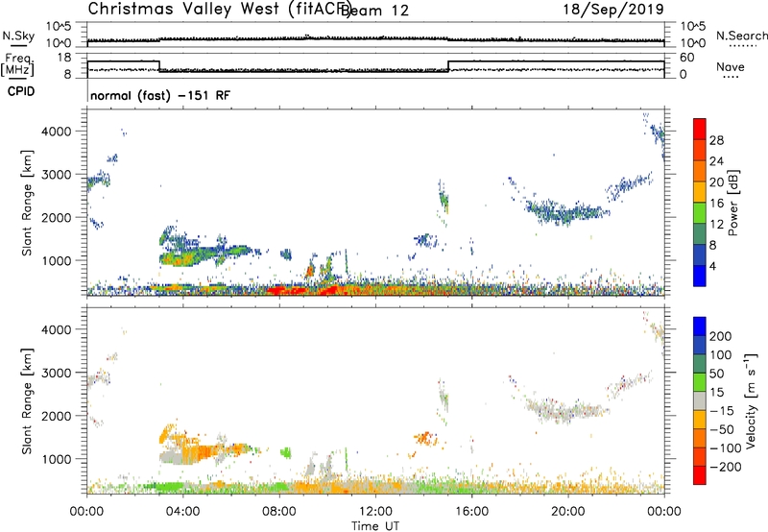Click the orange velocity patch near 04:00 at 1200 km
The width and height of the screenshot is (768, 532).
(x=199, y=450)
